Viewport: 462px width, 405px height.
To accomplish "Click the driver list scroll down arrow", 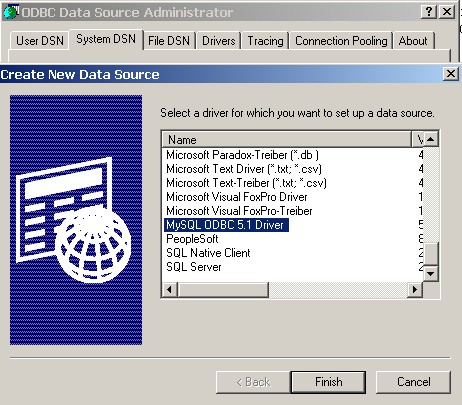I will click(431, 274).
